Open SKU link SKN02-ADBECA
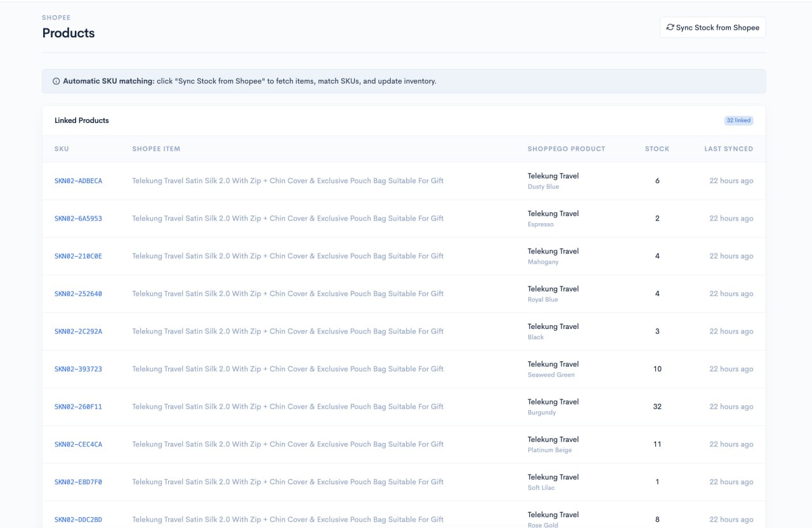Image resolution: width=812 pixels, height=528 pixels. [78, 181]
